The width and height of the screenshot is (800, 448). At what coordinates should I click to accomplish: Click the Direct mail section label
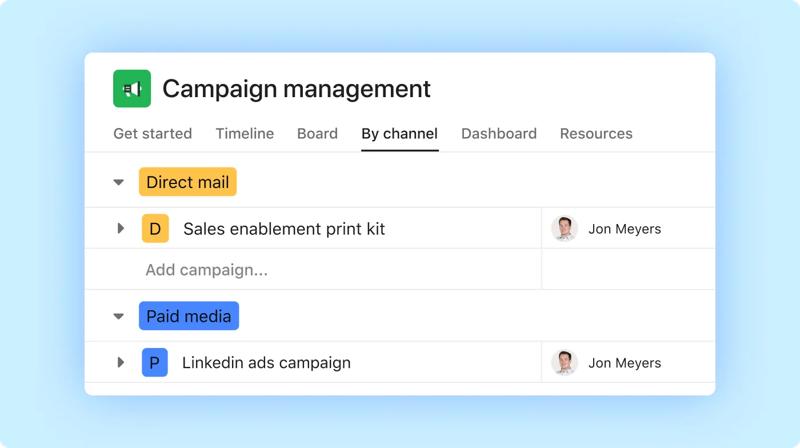[188, 183]
